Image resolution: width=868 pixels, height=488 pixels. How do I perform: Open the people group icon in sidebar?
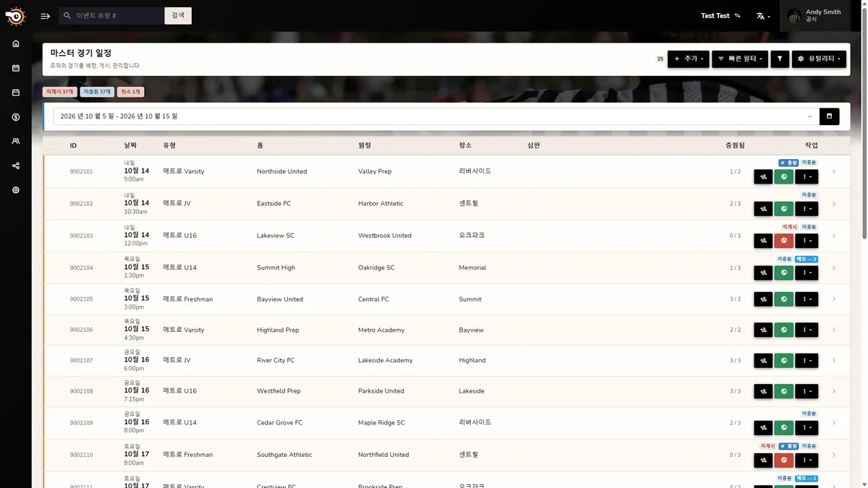16,142
